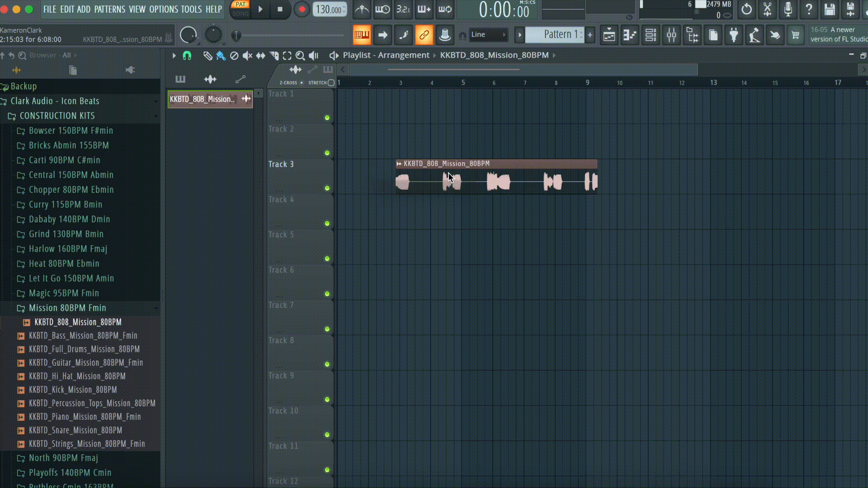Save the project with the floppy icon
The width and height of the screenshot is (868, 488).
(x=830, y=9)
